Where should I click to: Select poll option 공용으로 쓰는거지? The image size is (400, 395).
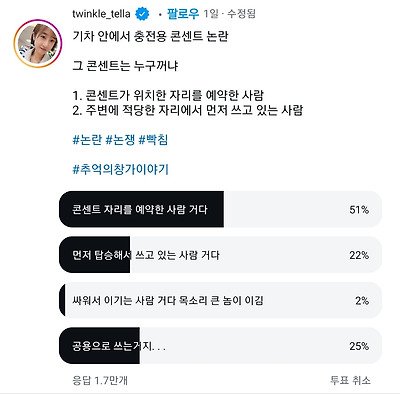(x=220, y=346)
